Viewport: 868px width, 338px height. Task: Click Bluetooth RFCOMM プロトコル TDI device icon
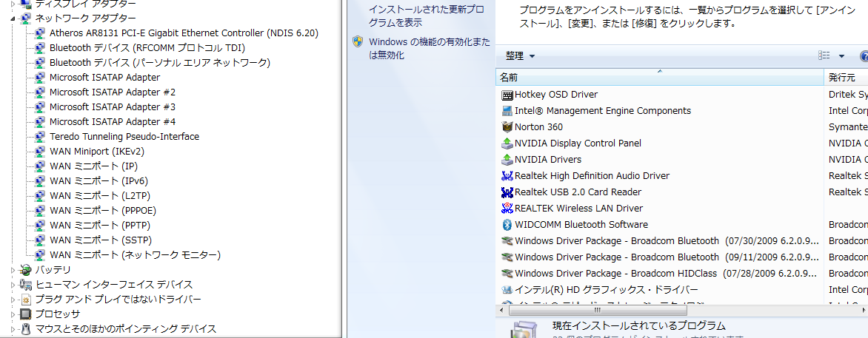(x=40, y=48)
